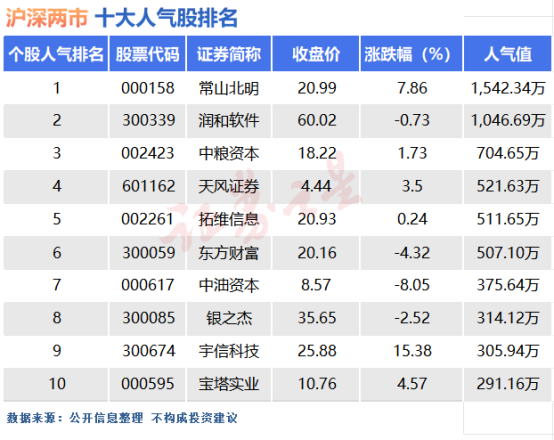Click the 个股人气排名 column header
The image size is (554, 440).
point(56,54)
